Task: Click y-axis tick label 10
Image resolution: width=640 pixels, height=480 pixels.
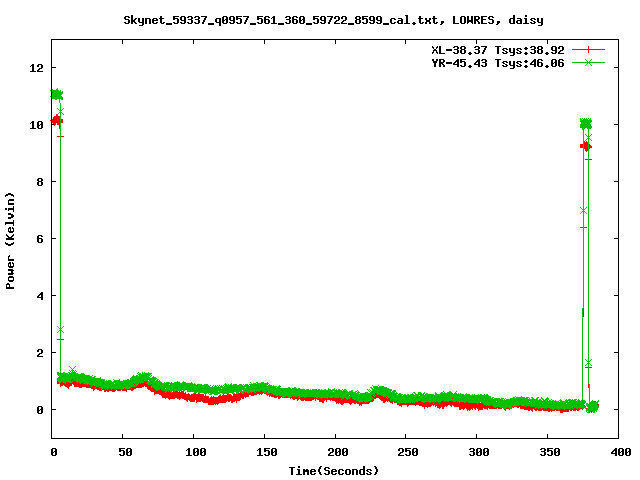Action: (36, 125)
